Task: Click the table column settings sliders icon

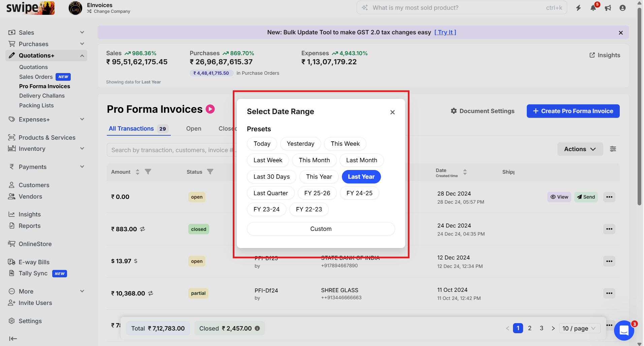Action: point(613,149)
